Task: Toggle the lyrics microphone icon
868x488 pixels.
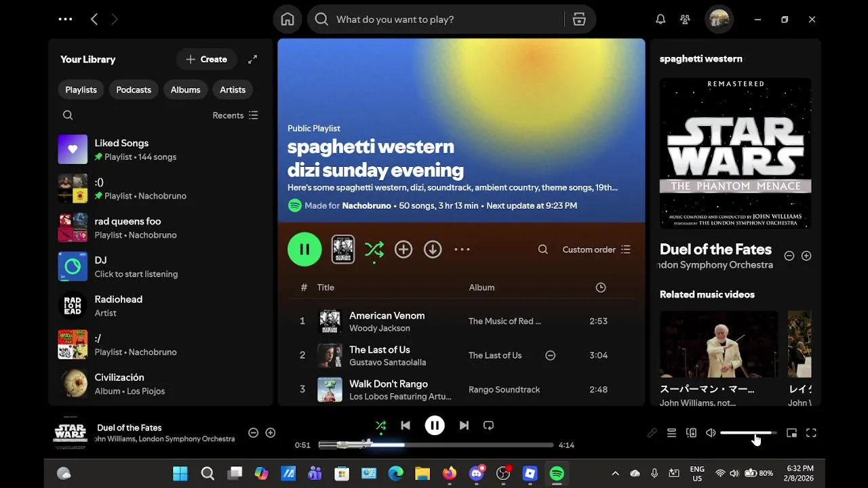Action: pyautogui.click(x=652, y=432)
